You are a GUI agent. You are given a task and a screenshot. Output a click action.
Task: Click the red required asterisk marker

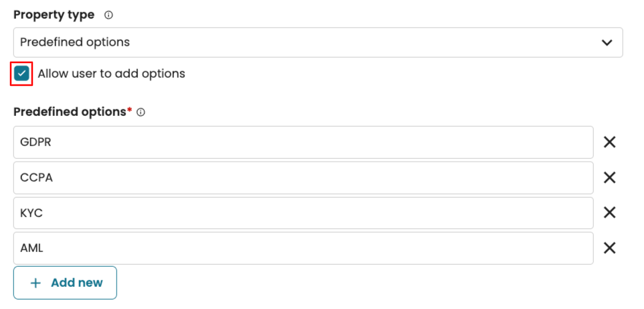[129, 111]
